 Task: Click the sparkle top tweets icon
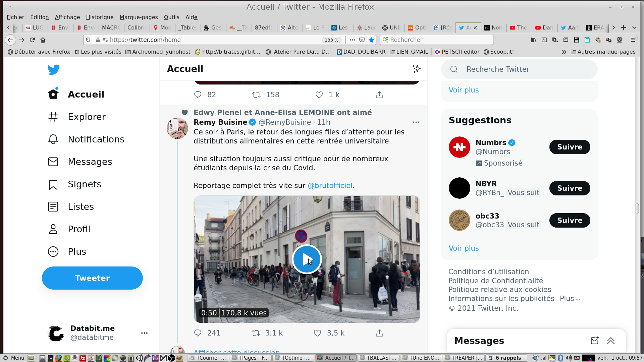[x=416, y=69]
